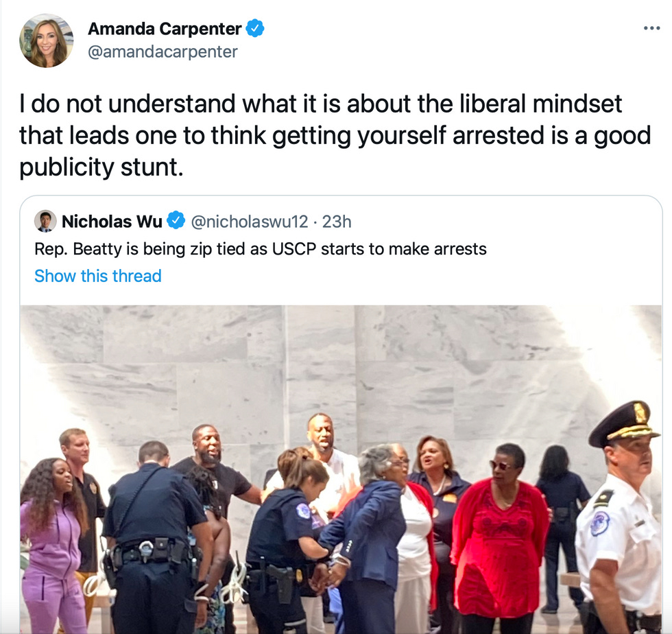
Task: Click Show this thread link
Action: coord(97,276)
